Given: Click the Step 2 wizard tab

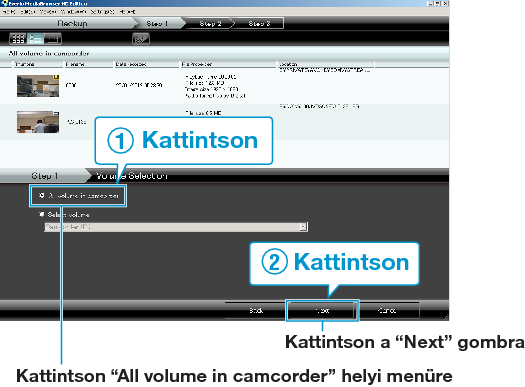Looking at the screenshot, I should 210,23.
